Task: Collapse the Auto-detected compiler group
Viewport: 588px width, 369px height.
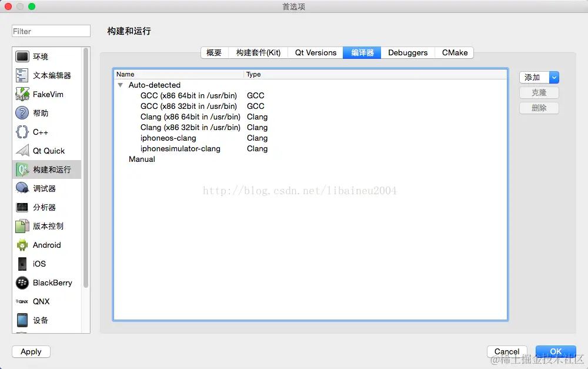Action: (x=121, y=85)
